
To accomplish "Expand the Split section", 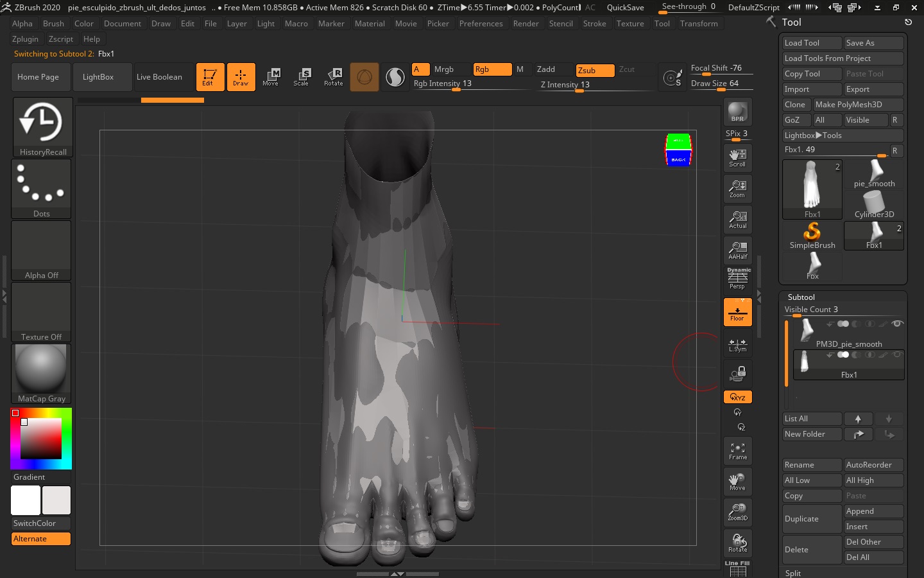I will tap(793, 573).
